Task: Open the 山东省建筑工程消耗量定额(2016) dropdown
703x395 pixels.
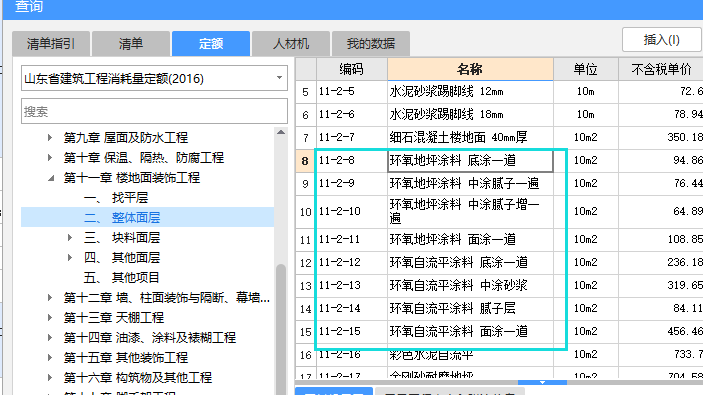Action: click(x=154, y=78)
